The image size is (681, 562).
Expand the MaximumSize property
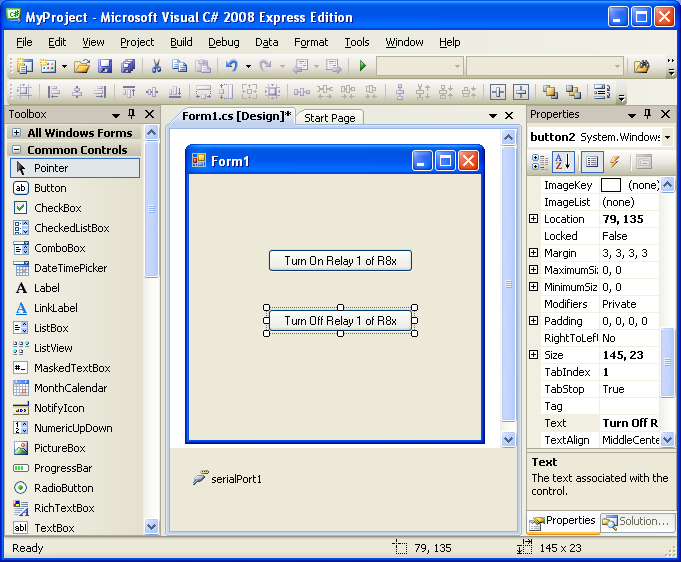click(x=533, y=270)
